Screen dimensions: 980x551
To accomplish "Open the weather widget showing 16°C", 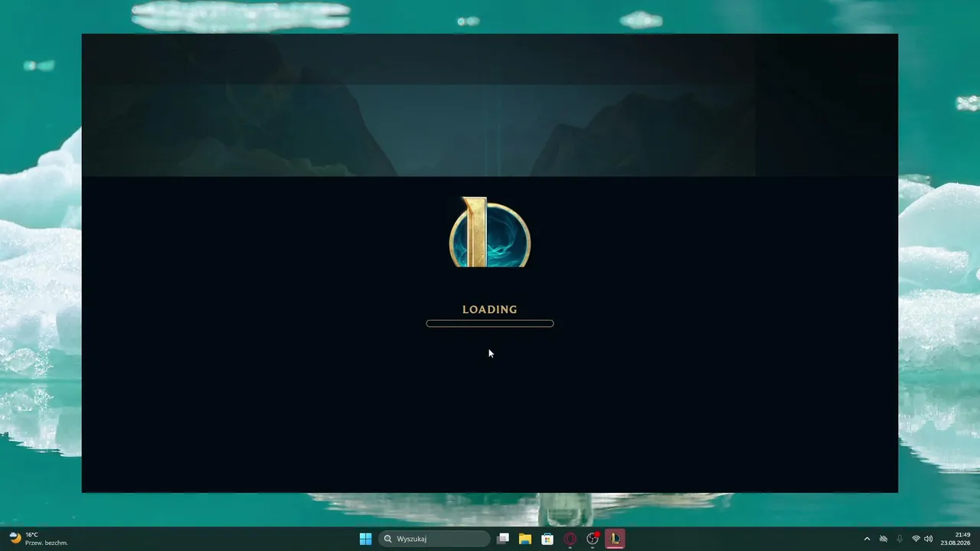I will 38,539.
